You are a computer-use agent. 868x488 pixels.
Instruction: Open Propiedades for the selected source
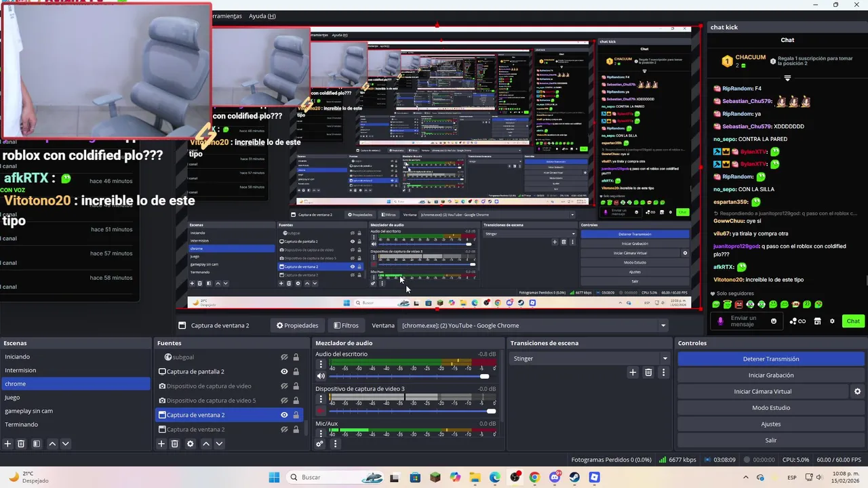[297, 325]
